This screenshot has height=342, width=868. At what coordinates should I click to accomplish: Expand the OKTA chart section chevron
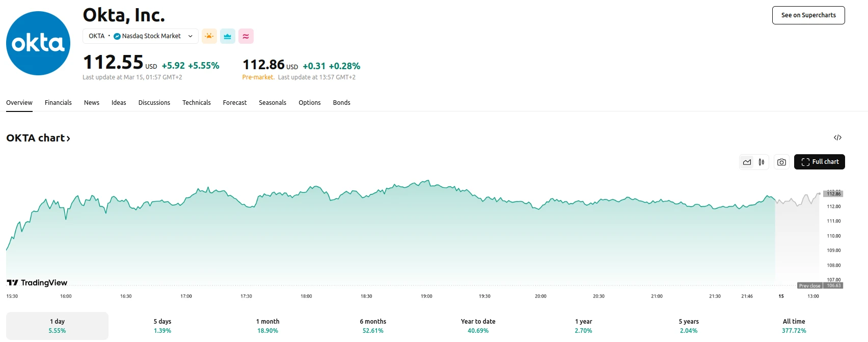tap(68, 138)
